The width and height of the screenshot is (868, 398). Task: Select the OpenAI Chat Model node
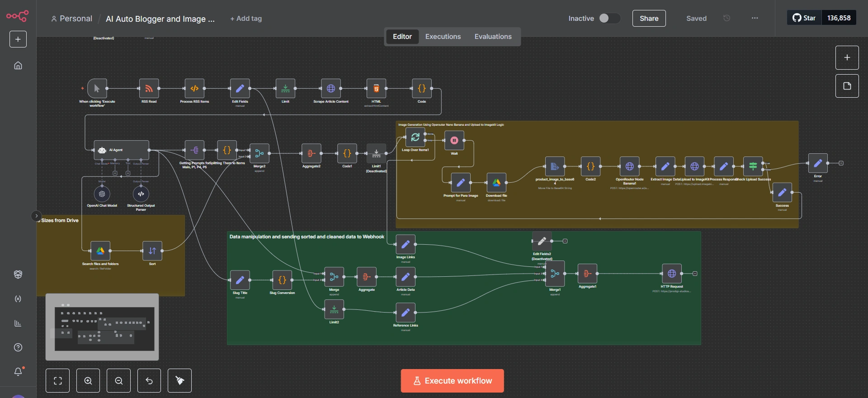point(102,194)
